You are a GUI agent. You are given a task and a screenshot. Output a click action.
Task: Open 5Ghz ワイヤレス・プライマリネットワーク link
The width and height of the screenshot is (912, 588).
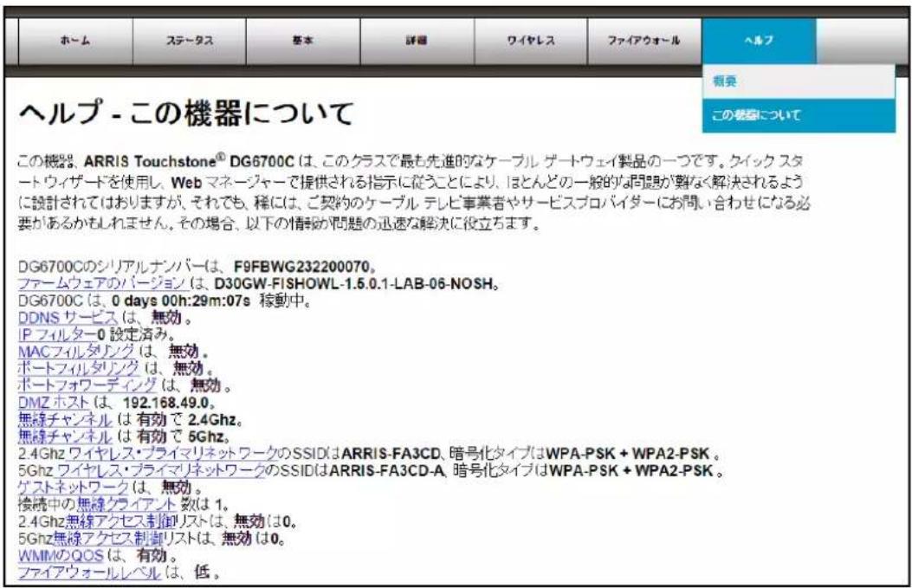160,470
